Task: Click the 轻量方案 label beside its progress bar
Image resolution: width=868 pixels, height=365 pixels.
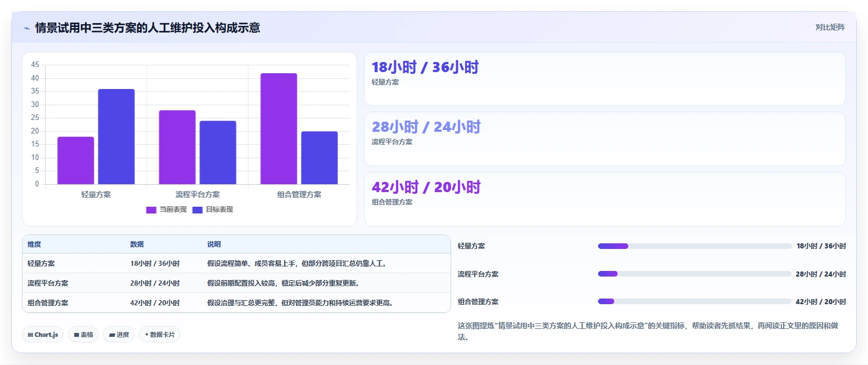Action: pos(471,246)
